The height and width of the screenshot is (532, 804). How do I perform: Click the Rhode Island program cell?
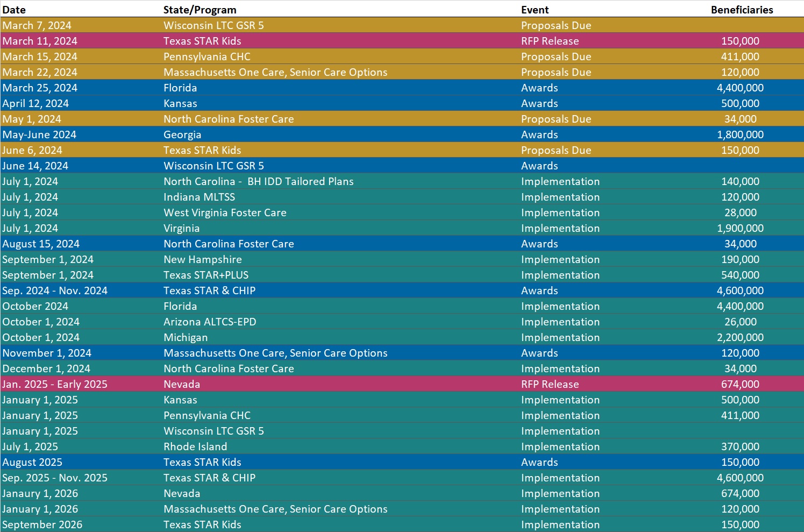click(195, 446)
